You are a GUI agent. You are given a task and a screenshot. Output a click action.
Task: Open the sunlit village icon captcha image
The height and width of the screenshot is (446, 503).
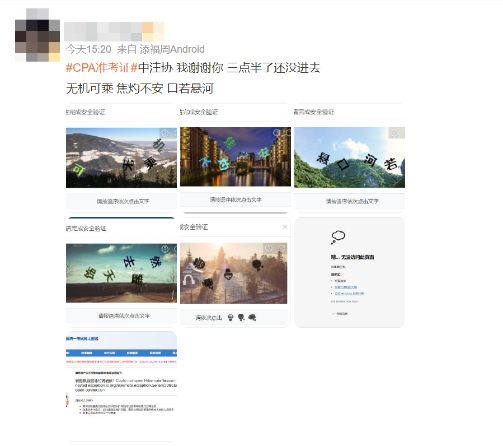coord(235,272)
